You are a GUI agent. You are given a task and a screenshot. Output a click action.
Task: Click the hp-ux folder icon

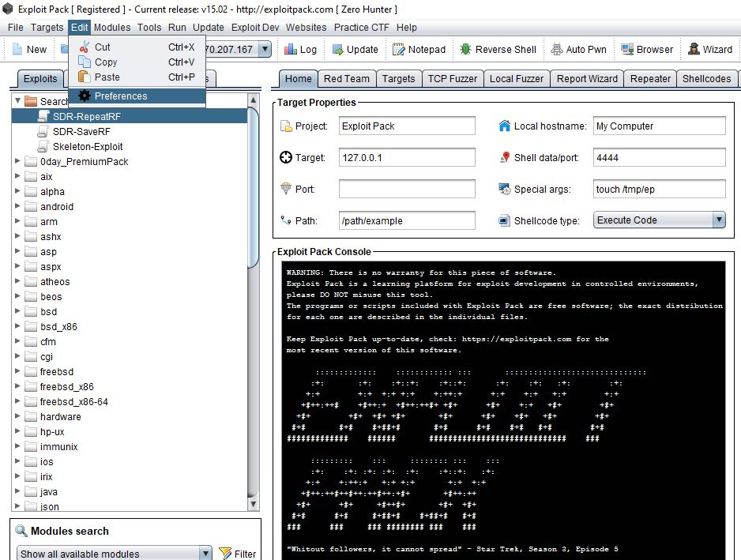(x=31, y=431)
